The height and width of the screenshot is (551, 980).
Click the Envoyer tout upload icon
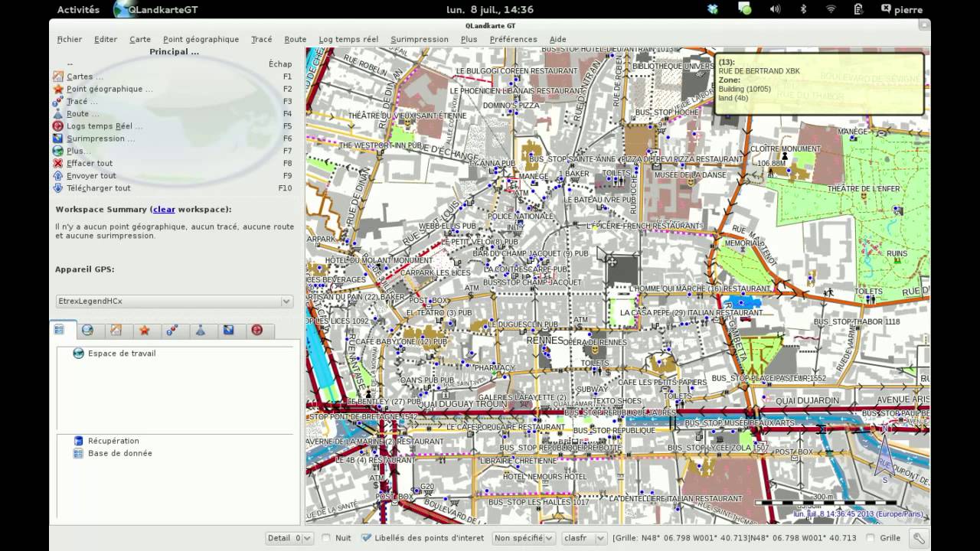58,175
